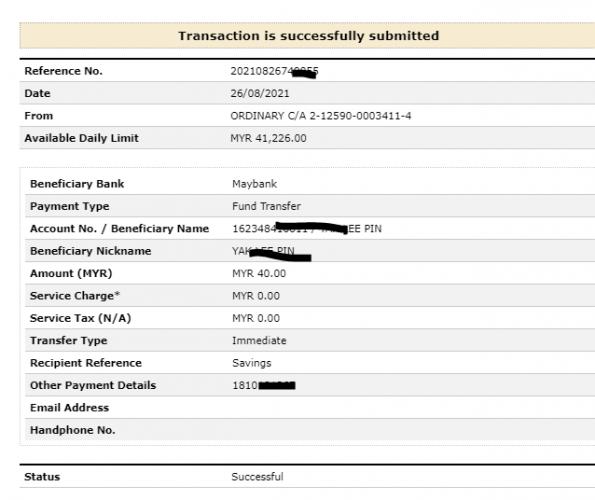The image size is (595, 500).
Task: Select the Reference No. value
Action: point(274,71)
